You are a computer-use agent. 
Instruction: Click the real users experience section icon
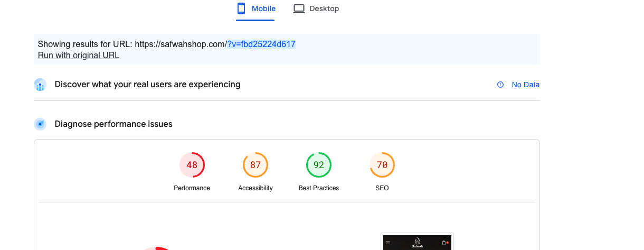(40, 85)
